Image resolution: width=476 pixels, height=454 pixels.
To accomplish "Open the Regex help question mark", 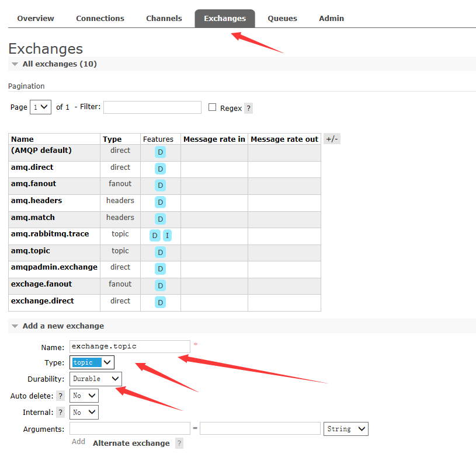I will (x=249, y=109).
